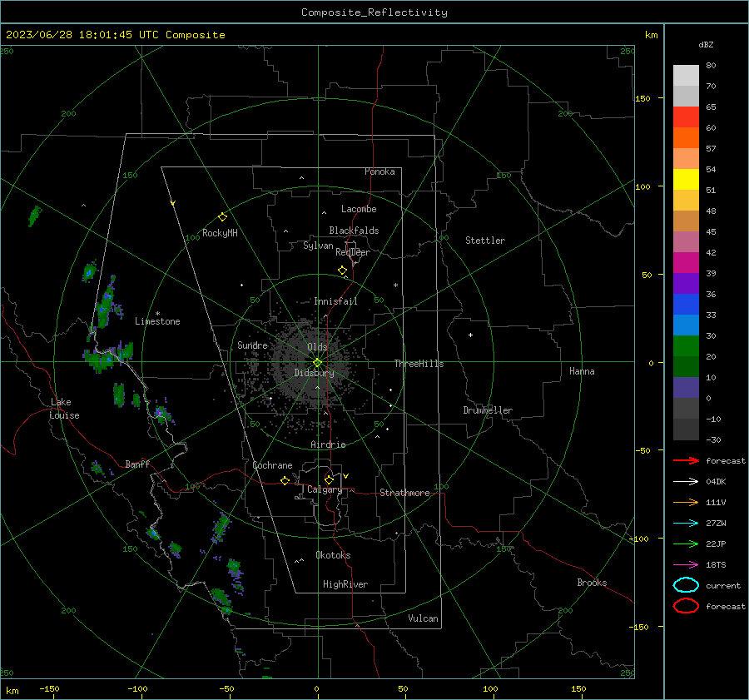Click the yellow radar-center diamond at Didsbury
Viewport: 749px width, 700px height.
317,363
